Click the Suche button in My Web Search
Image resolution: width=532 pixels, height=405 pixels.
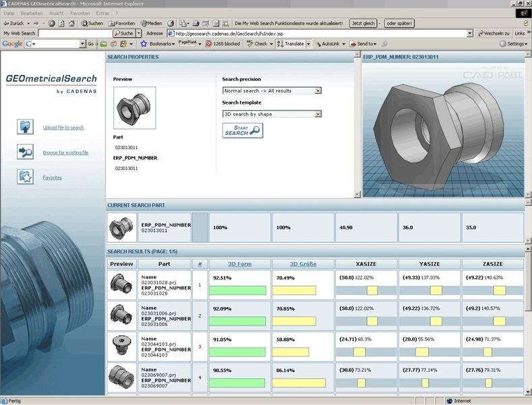pos(124,33)
